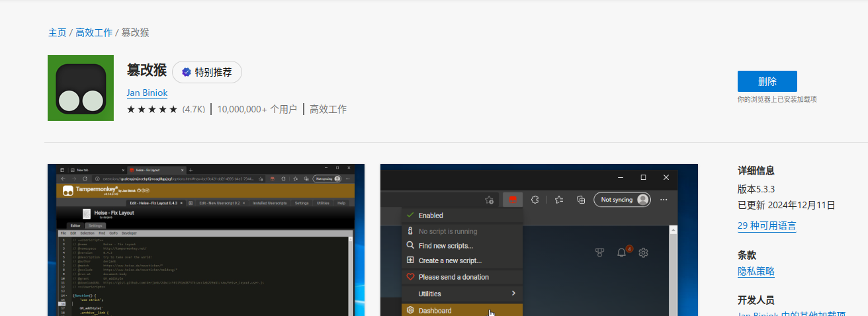
Task: Select the 篡改猴 breadcrumb text
Action: coord(136,32)
